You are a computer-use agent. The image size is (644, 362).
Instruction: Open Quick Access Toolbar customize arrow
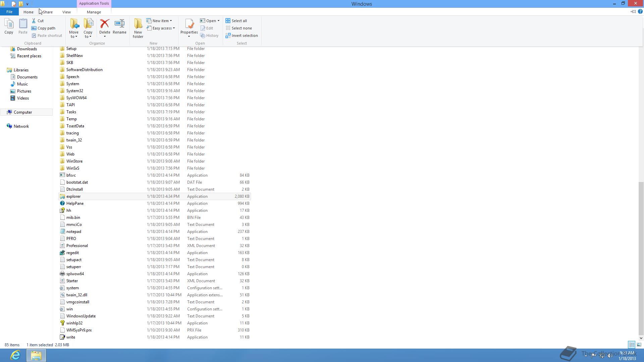pos(28,4)
